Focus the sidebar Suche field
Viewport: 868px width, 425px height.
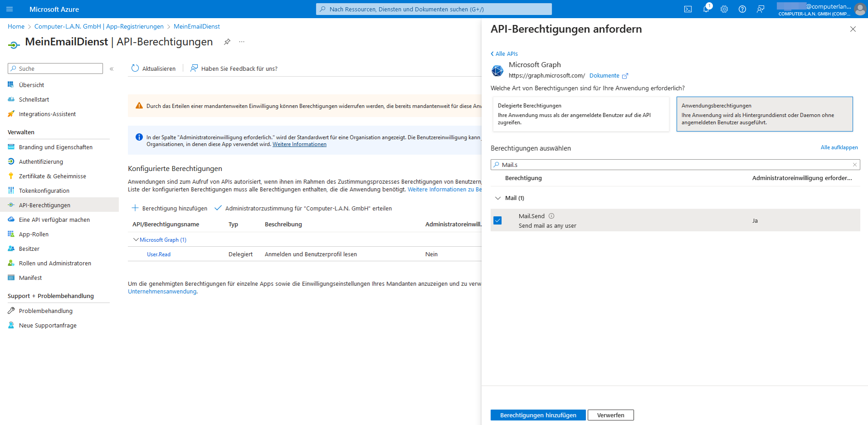tap(55, 68)
